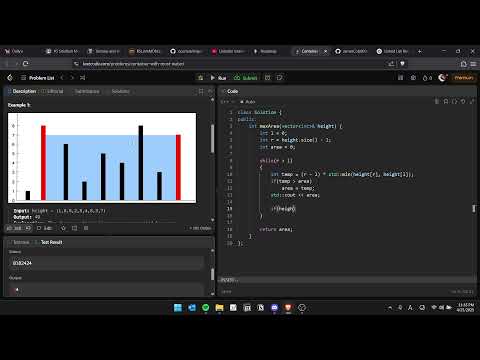This screenshot has height=360, width=480.
Task: Open Discord from the taskbar
Action: coord(274,308)
